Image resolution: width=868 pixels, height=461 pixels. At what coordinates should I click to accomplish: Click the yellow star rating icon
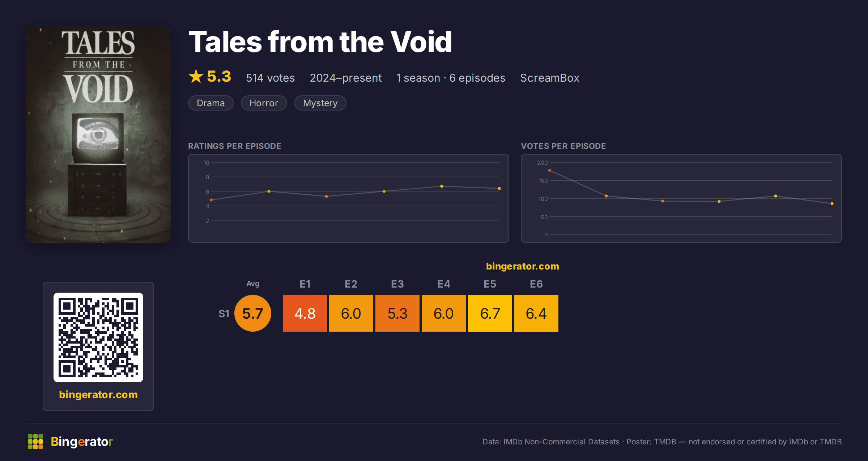[196, 76]
